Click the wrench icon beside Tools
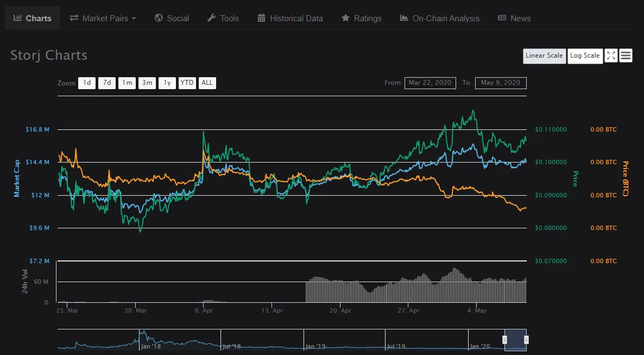 pyautogui.click(x=212, y=18)
